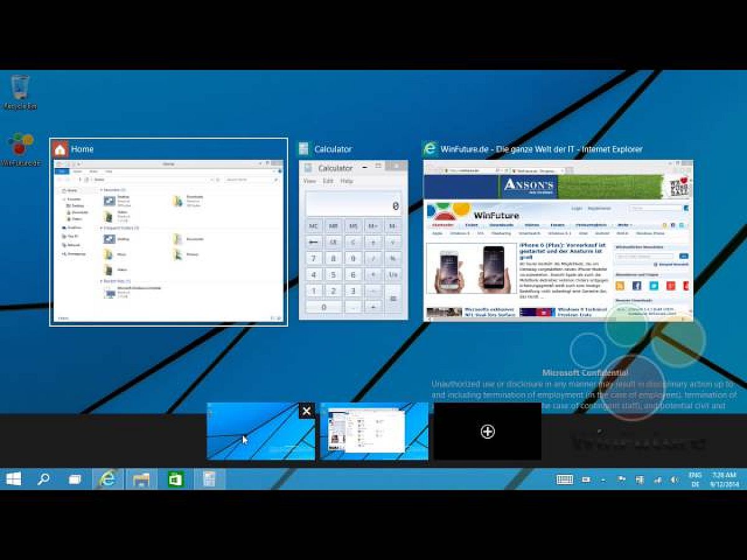
Task: Open the Action Center flag icon
Action: [x=621, y=479]
